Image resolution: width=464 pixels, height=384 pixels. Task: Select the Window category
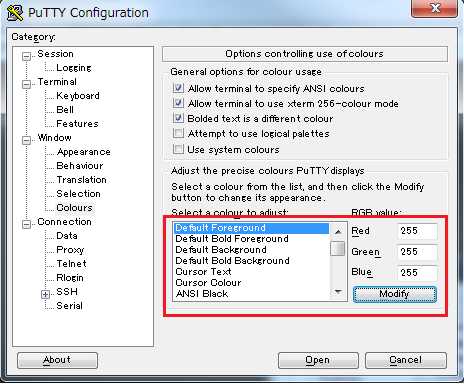tap(54, 138)
